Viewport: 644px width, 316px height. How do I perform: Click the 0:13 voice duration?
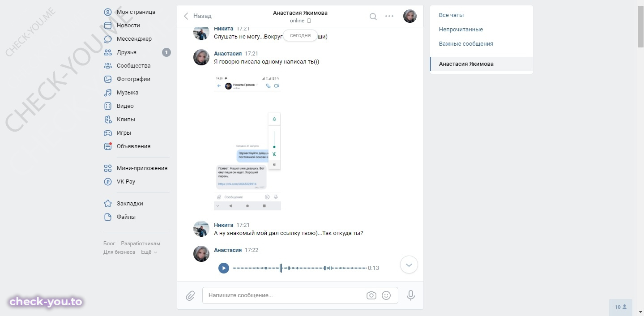pyautogui.click(x=373, y=268)
